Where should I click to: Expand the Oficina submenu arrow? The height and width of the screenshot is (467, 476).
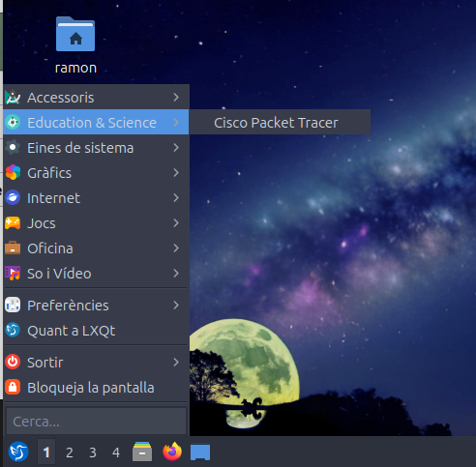tap(176, 248)
